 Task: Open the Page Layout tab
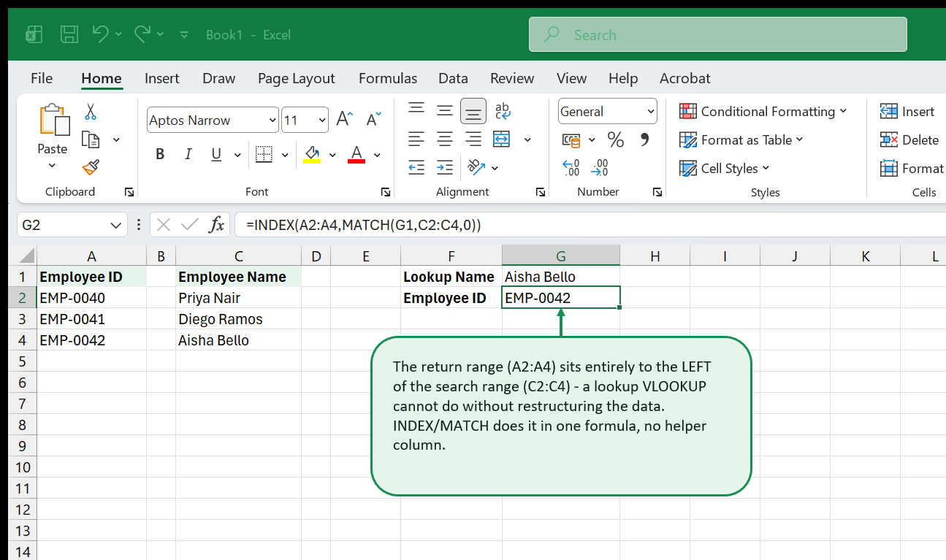297,78
